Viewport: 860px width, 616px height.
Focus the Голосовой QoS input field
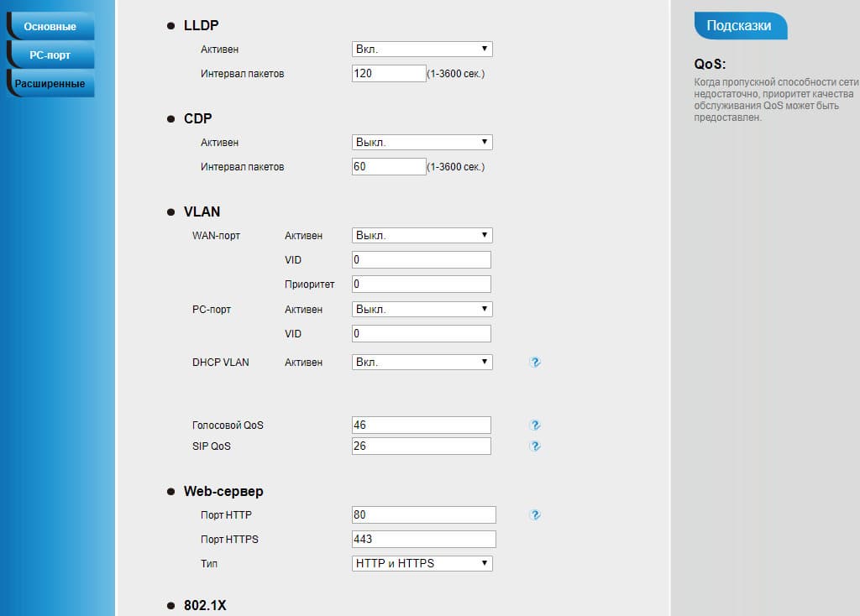[x=421, y=425]
